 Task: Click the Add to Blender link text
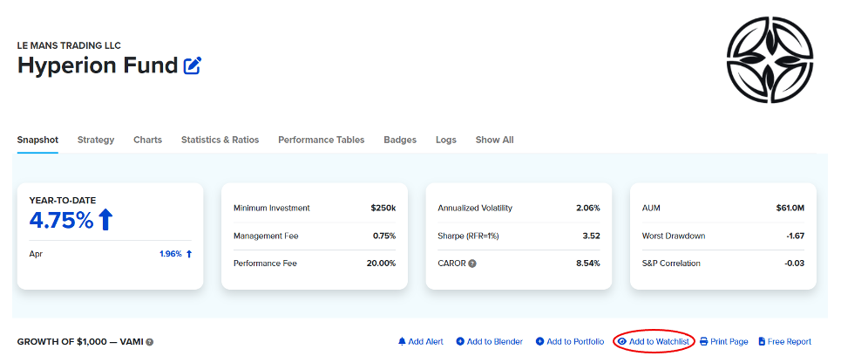tap(495, 341)
